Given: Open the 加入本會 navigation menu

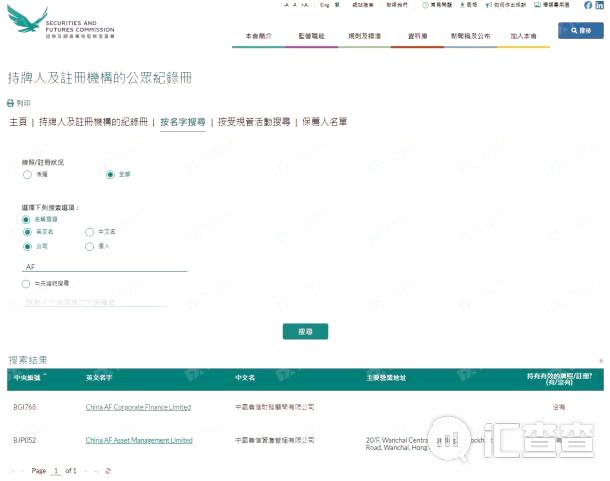Looking at the screenshot, I should pyautogui.click(x=523, y=36).
